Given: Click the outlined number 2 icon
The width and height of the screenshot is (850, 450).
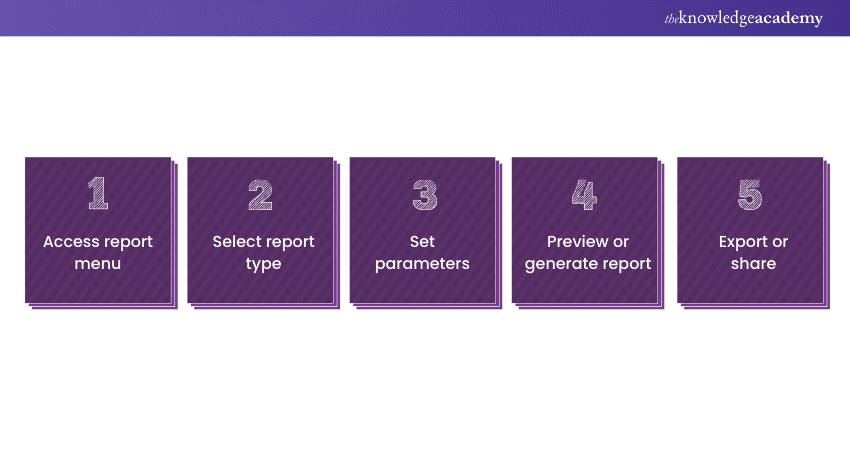Looking at the screenshot, I should point(260,194).
